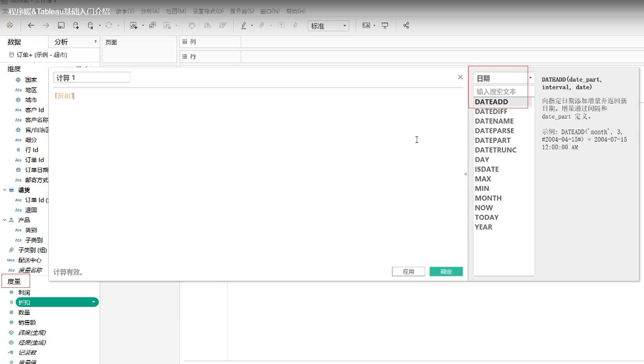
Task: Click the share workbook icon
Action: coord(406,25)
